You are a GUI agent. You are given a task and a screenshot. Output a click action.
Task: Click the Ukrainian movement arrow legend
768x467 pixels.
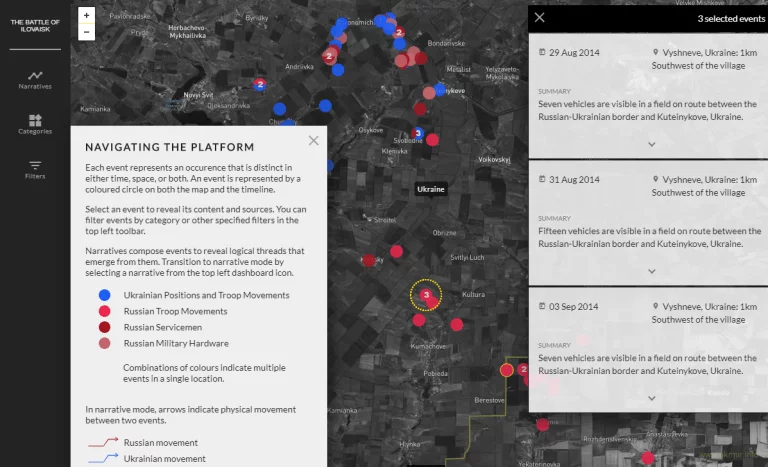coord(103,459)
